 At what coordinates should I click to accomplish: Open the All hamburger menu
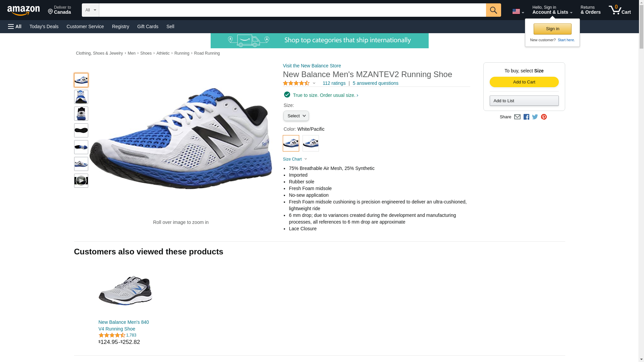click(x=15, y=26)
